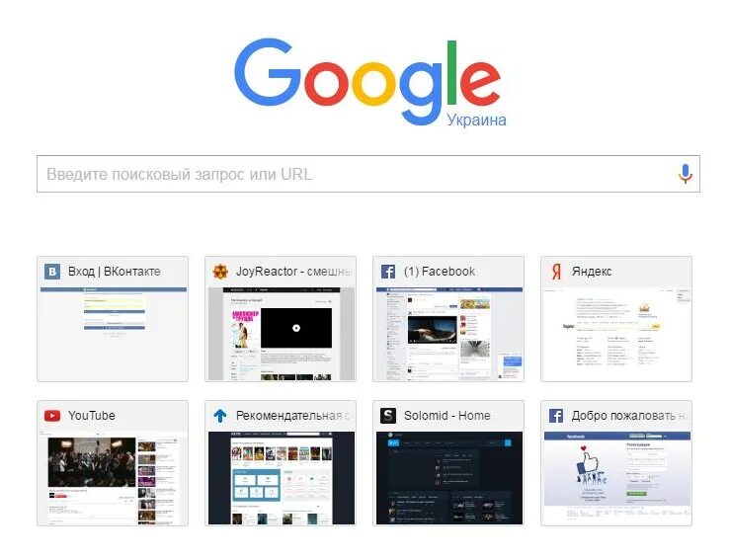This screenshot has width=730, height=560.
Task: Click the JoyReactor favicon
Action: click(220, 272)
